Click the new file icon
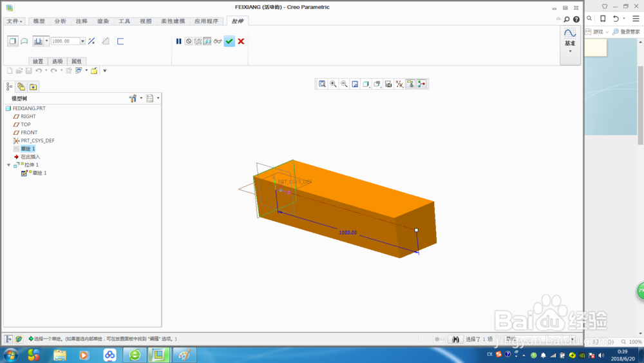This screenshot has width=644, height=363. tap(10, 71)
